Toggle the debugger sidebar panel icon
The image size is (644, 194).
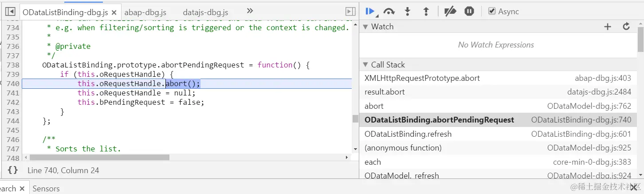[350, 12]
